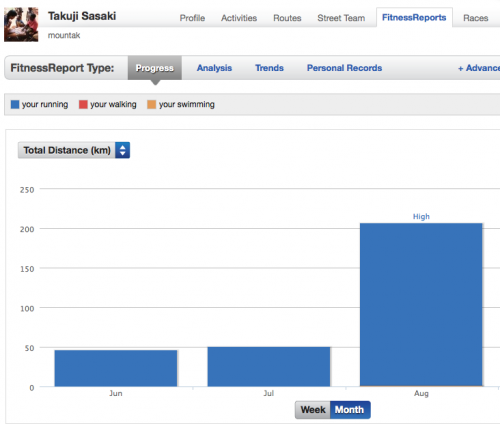Click Takuji Sasaki's profile photo
The height and width of the screenshot is (424, 500).
point(21,24)
